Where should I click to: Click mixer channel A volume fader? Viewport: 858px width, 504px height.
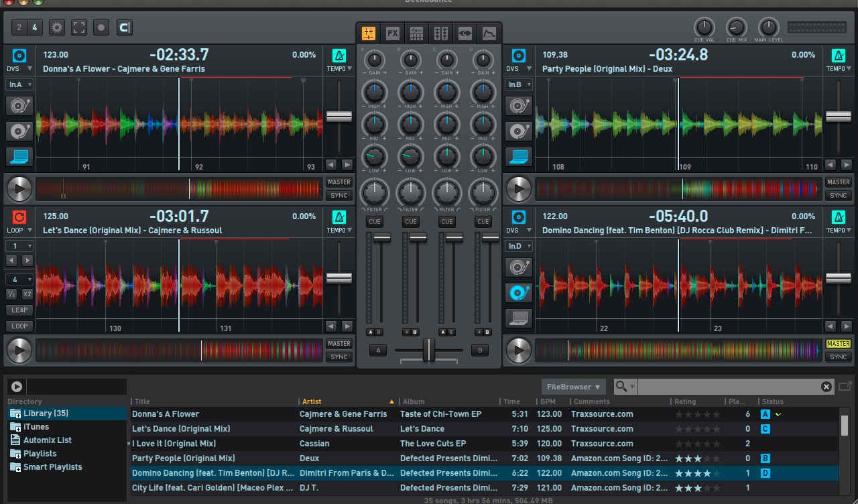pyautogui.click(x=382, y=237)
